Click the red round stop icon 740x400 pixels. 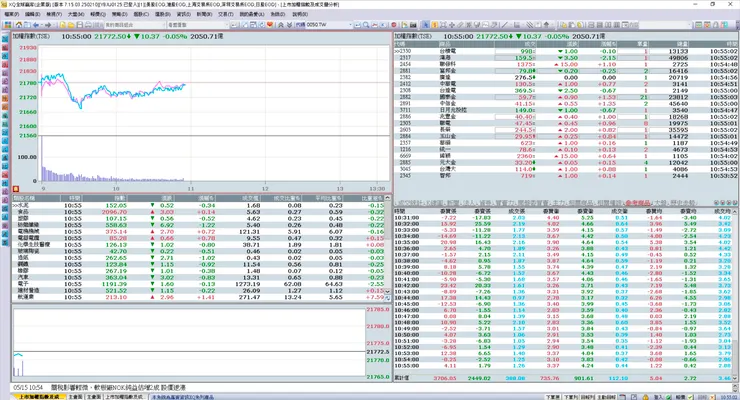394,25
